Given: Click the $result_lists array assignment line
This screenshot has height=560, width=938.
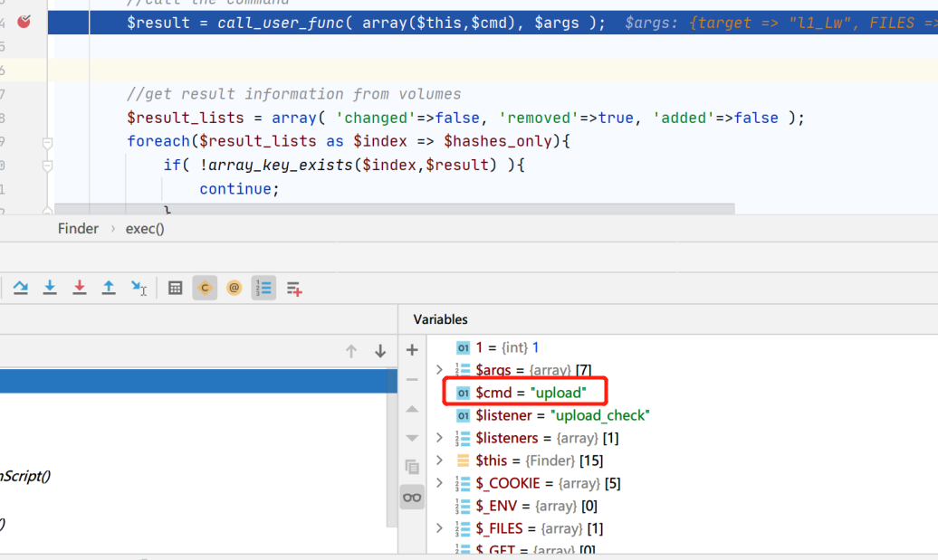Looking at the screenshot, I should (465, 118).
